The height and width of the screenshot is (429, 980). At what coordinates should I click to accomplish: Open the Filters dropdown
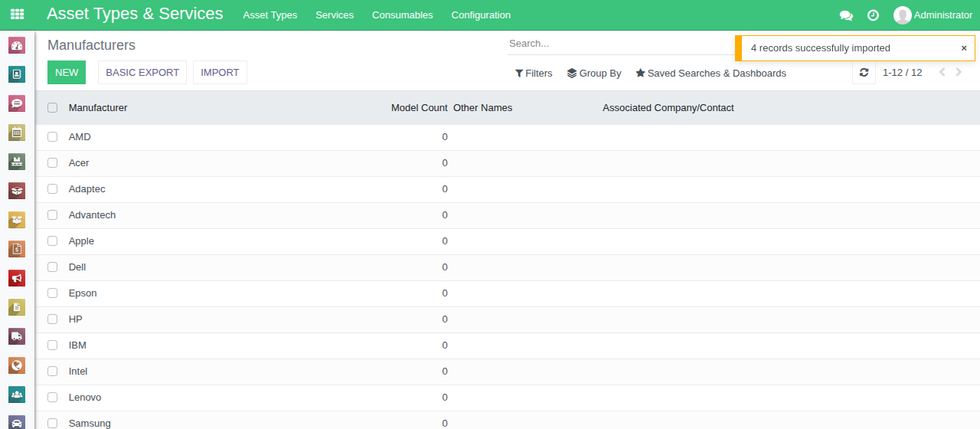click(x=534, y=74)
